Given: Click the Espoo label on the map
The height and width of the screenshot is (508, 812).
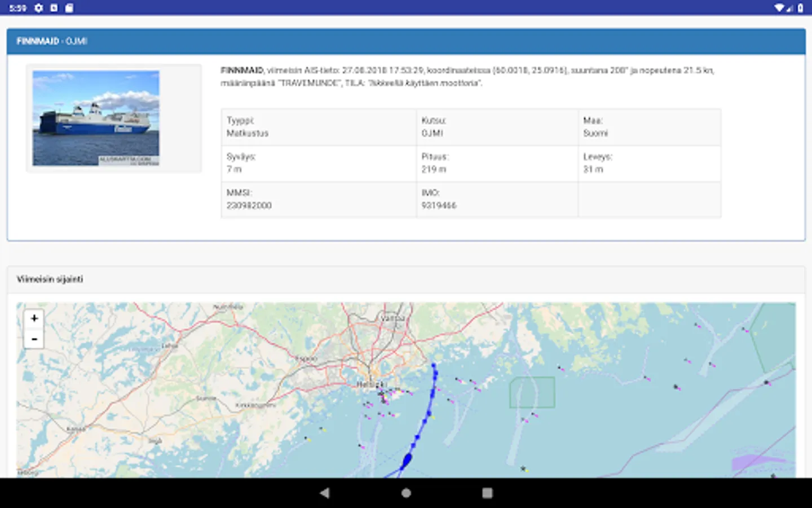Looking at the screenshot, I should click(307, 358).
